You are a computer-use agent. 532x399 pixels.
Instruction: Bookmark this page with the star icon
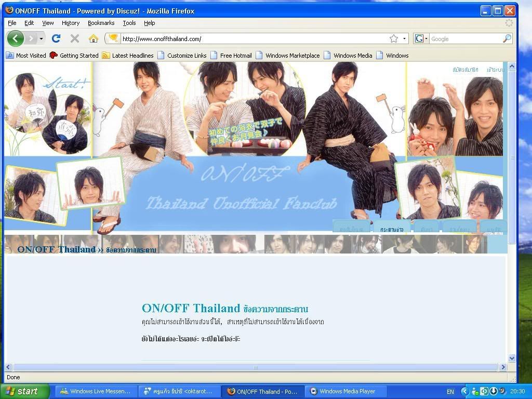pyautogui.click(x=394, y=38)
